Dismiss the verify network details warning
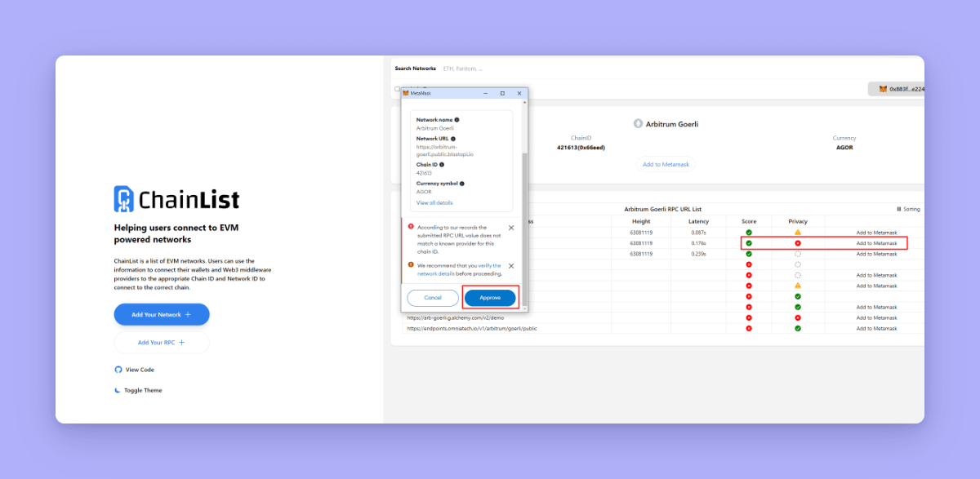 [x=511, y=266]
